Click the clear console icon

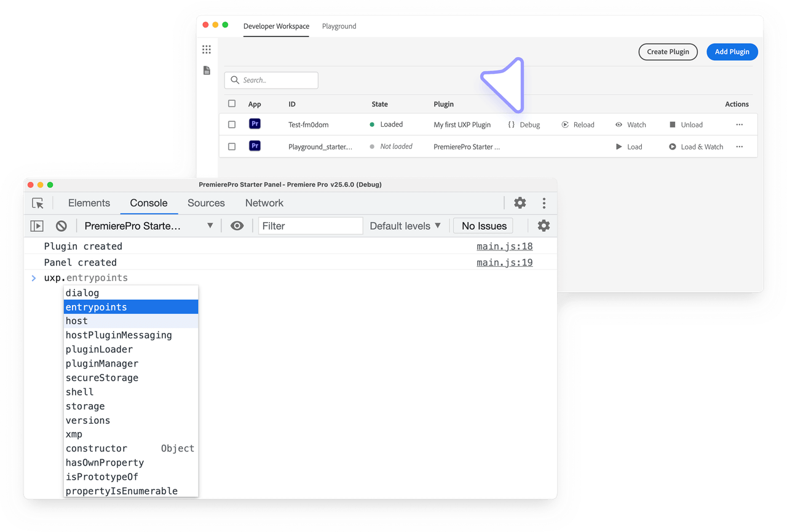coord(61,226)
